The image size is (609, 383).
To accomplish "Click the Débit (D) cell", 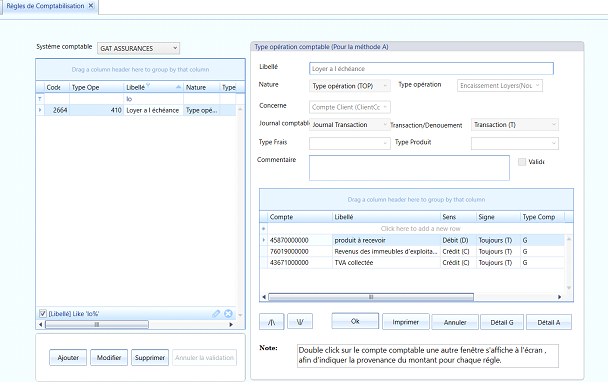I will (x=458, y=240).
